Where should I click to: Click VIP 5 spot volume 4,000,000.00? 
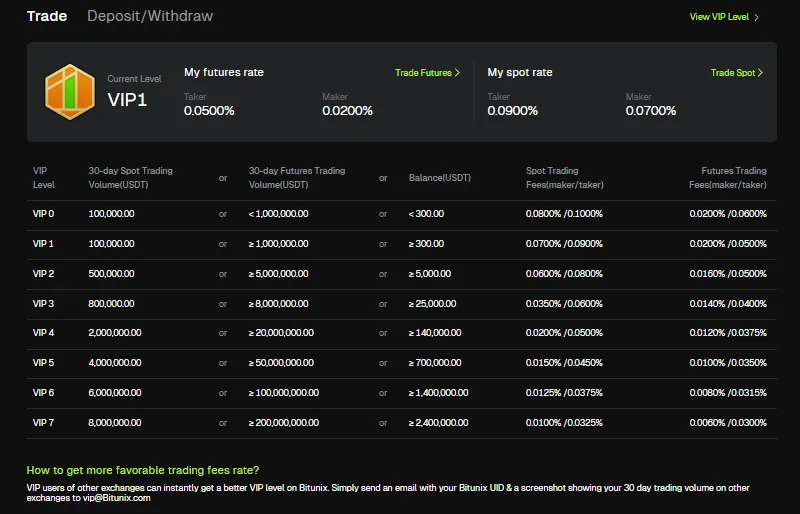pyautogui.click(x=115, y=363)
